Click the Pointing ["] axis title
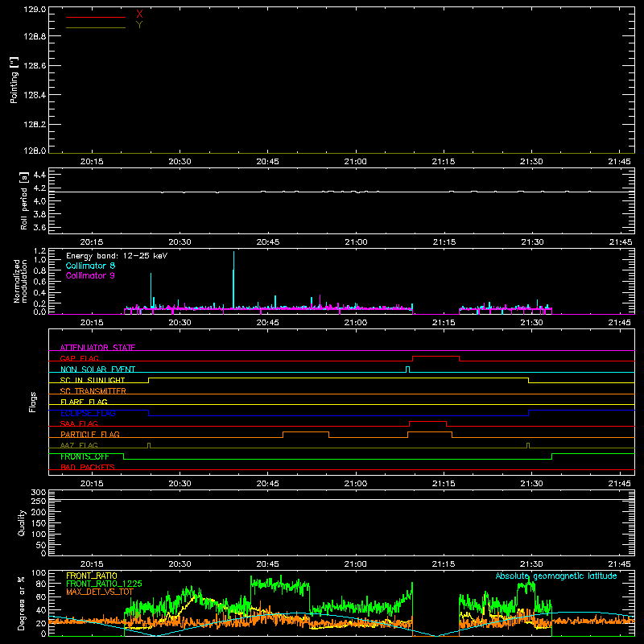The image size is (644, 644). tap(14, 80)
